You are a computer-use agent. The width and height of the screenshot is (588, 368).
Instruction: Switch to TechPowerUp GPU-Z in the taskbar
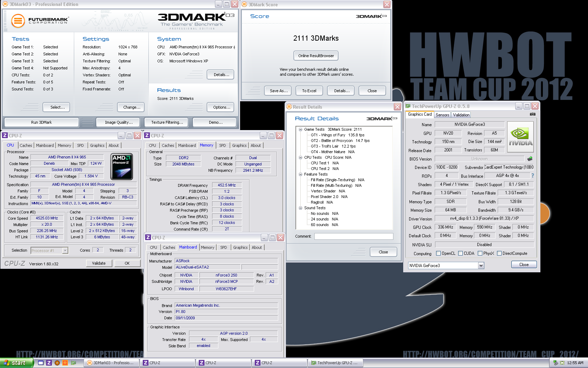coord(335,363)
